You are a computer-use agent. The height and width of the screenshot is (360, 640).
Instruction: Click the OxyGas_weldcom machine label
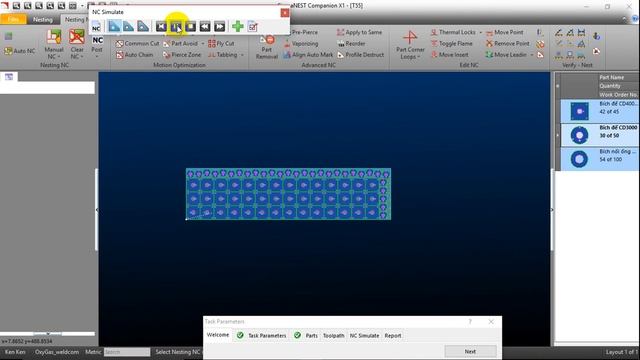[x=57, y=352]
